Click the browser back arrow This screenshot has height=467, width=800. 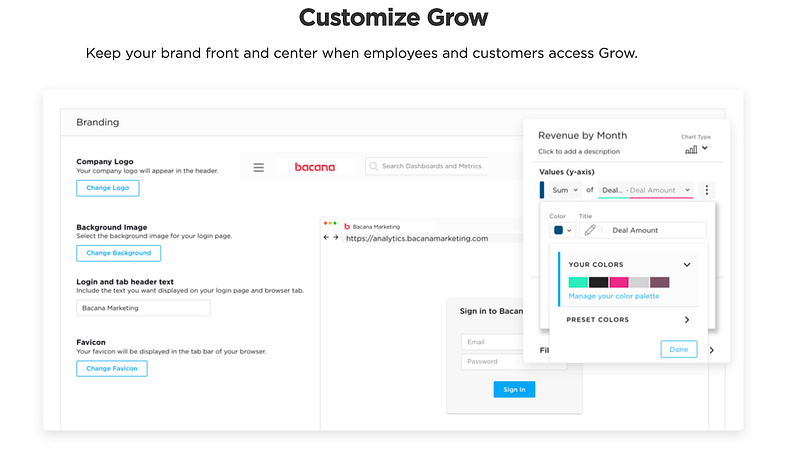coord(326,238)
